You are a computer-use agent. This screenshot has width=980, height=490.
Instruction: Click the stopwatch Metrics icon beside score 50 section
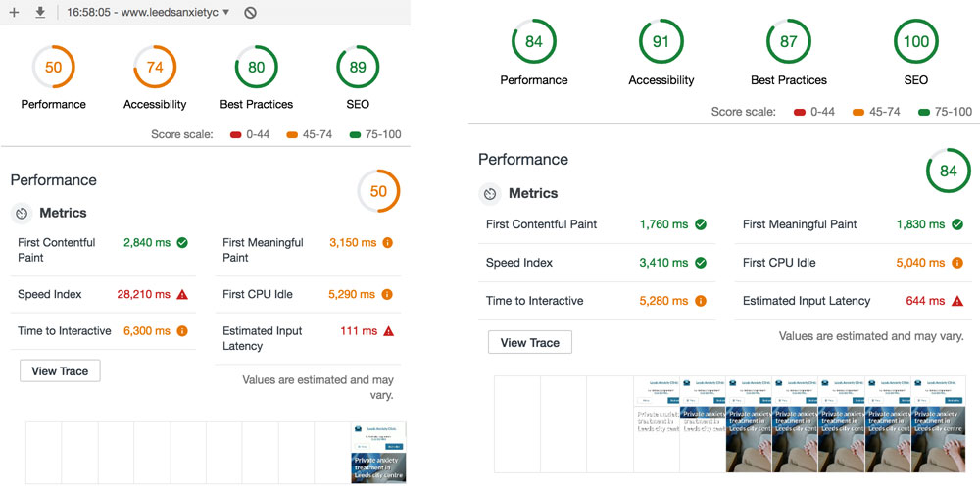(x=22, y=213)
